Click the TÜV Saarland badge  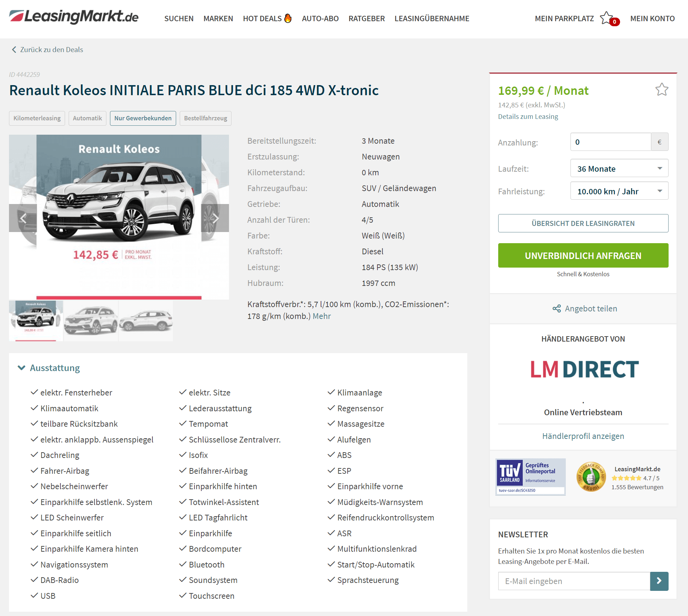point(531,477)
